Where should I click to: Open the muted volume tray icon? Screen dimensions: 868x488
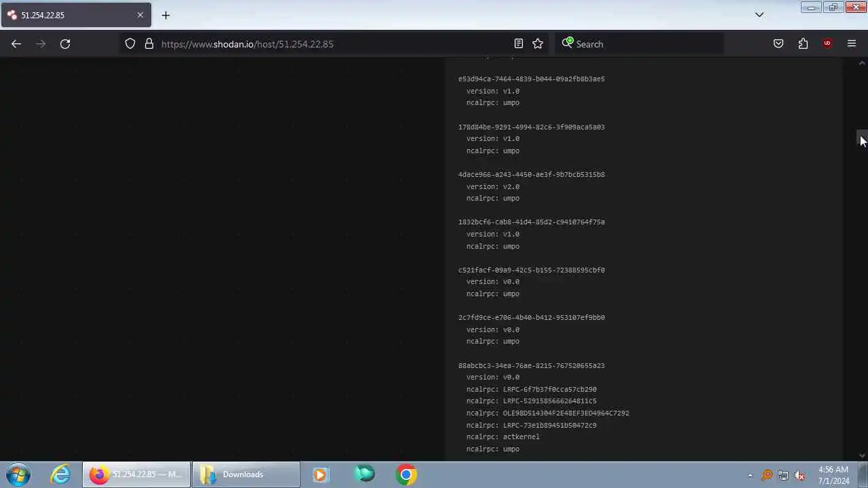click(x=800, y=475)
